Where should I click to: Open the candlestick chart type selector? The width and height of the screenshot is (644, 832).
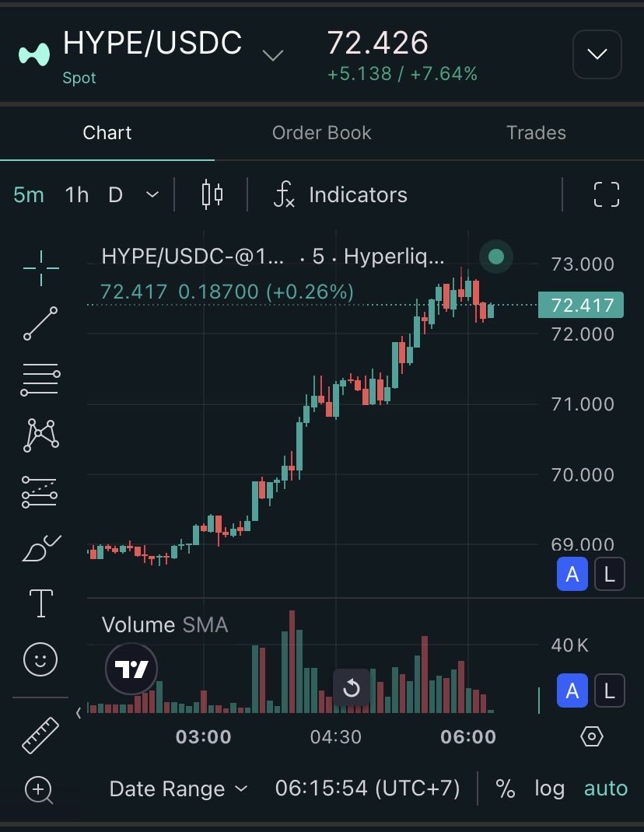coord(212,194)
